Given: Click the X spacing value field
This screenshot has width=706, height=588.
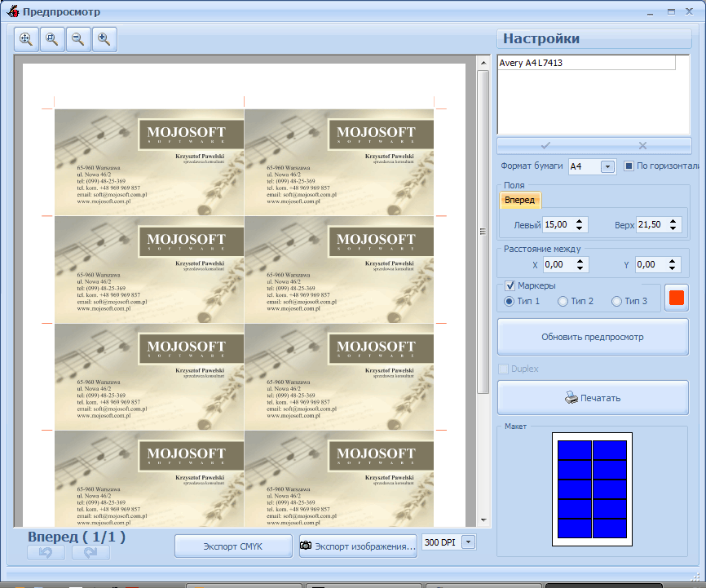Looking at the screenshot, I should (558, 264).
